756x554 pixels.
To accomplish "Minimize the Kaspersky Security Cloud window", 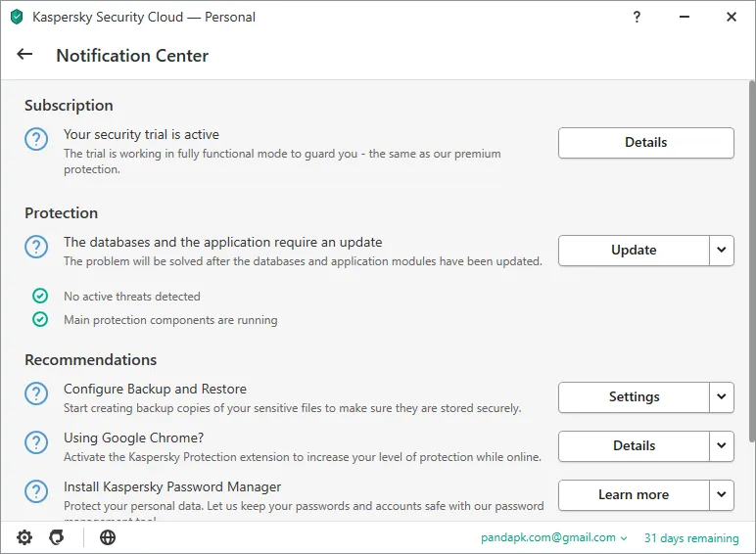I will pyautogui.click(x=685, y=17).
